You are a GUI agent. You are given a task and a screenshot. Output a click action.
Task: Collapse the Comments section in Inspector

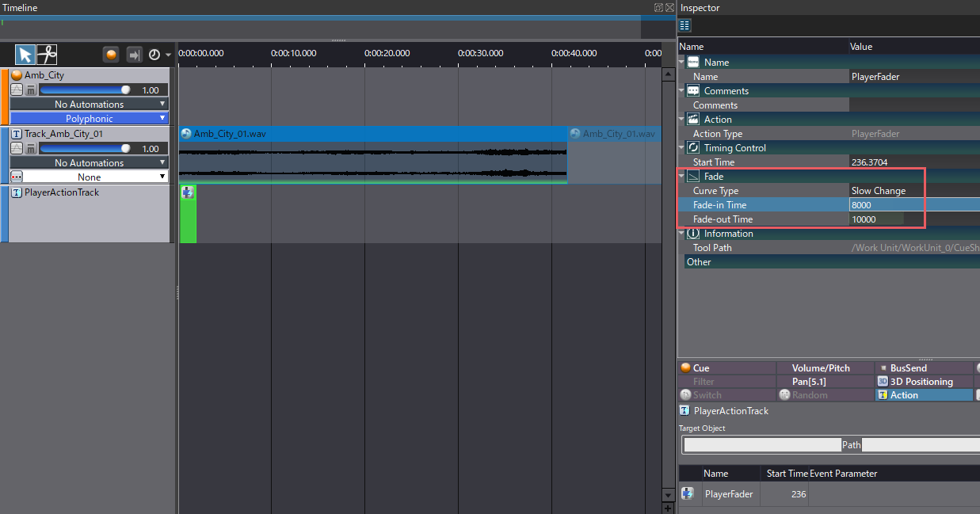681,90
